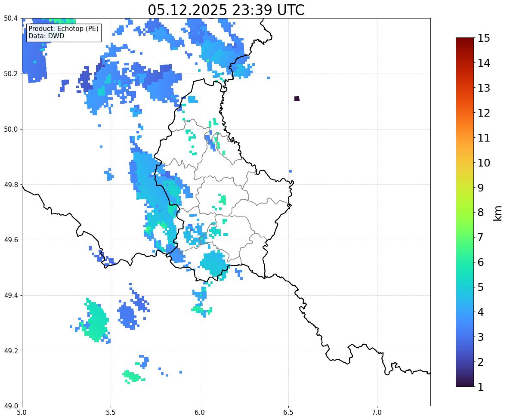Click the colorbar tick label 5

[480, 287]
